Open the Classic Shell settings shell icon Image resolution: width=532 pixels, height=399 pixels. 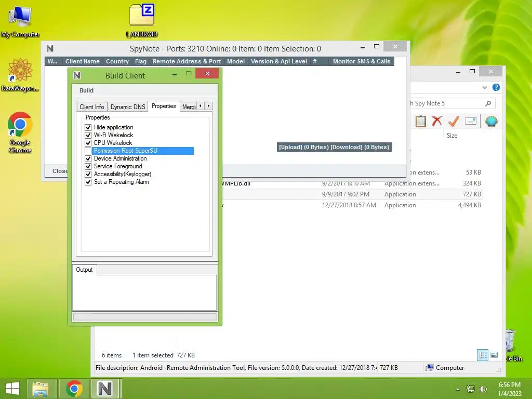[x=491, y=121]
